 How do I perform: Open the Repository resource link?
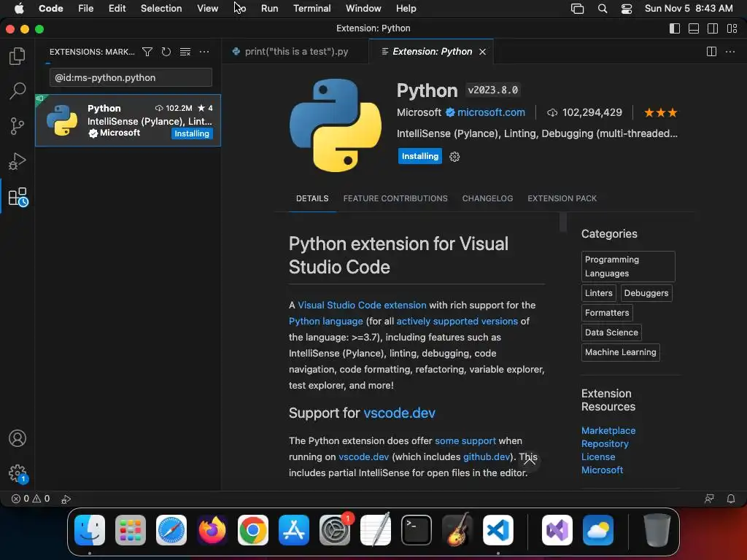(605, 444)
